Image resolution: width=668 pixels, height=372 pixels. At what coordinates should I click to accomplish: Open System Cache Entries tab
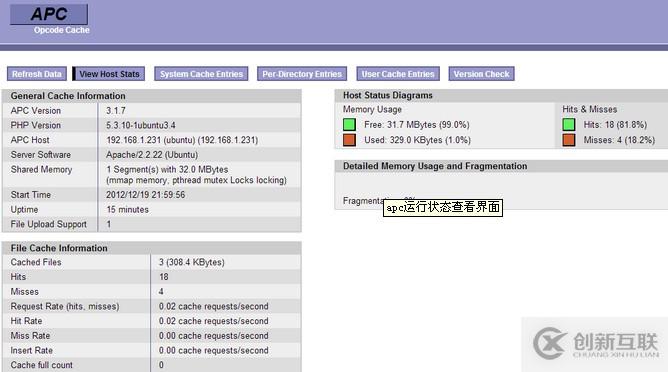(x=201, y=74)
